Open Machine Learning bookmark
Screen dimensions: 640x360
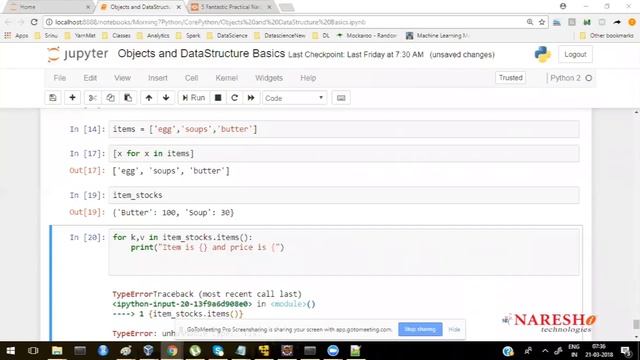(438, 36)
